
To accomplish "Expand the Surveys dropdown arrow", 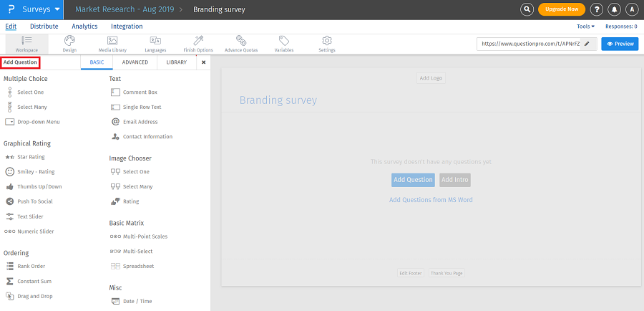I will coord(57,10).
